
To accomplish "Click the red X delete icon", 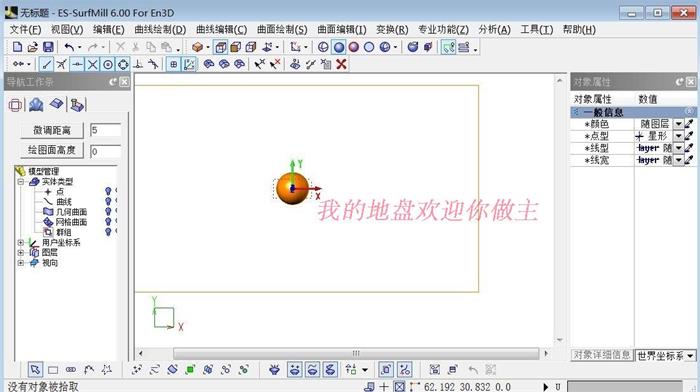I will [x=342, y=64].
